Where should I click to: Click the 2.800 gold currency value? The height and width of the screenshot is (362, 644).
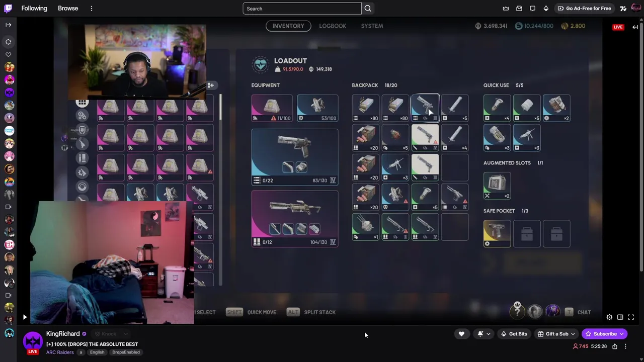pyautogui.click(x=574, y=26)
